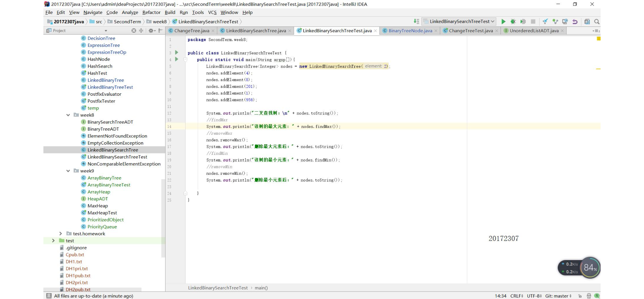Viewport: 644px width, 299px height.
Task: Open Project panel settings gear
Action: point(151,31)
